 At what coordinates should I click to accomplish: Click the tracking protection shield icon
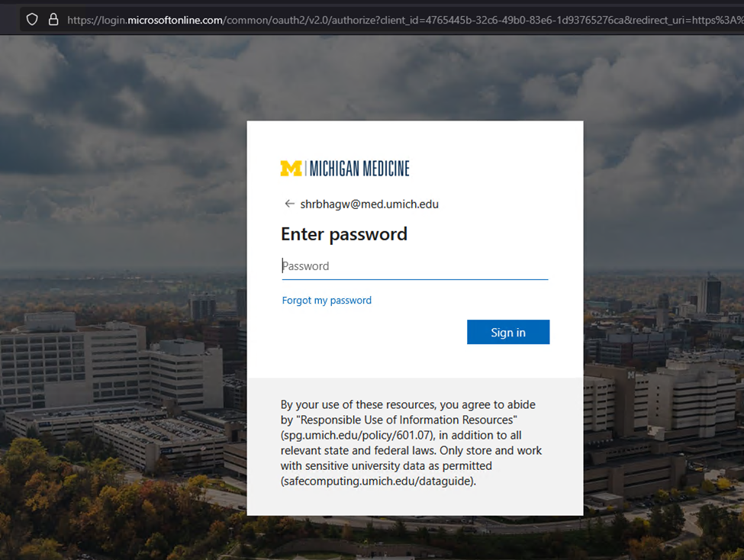point(32,19)
